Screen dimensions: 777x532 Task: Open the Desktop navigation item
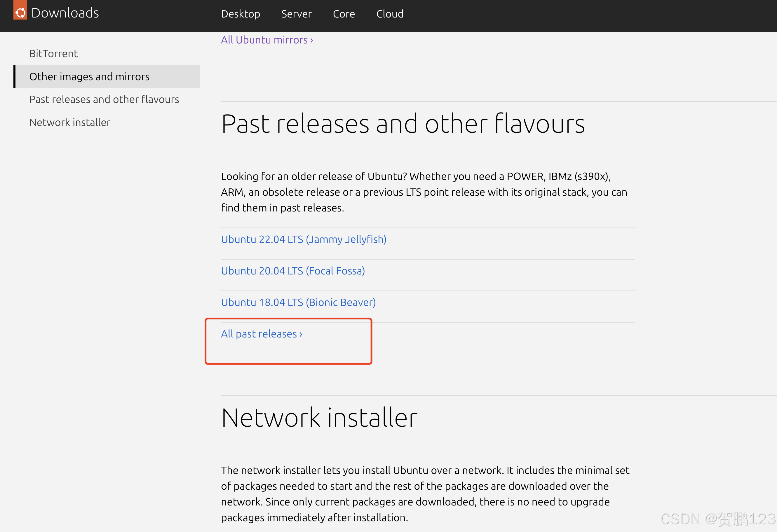(x=241, y=14)
